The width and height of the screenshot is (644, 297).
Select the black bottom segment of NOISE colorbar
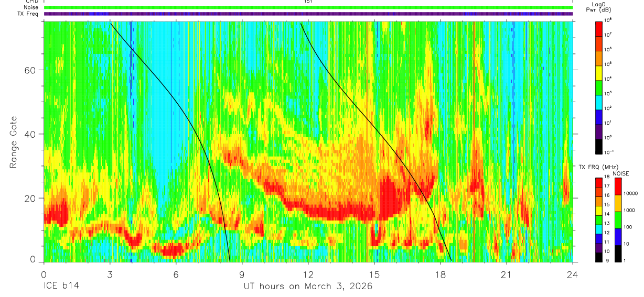(x=618, y=253)
